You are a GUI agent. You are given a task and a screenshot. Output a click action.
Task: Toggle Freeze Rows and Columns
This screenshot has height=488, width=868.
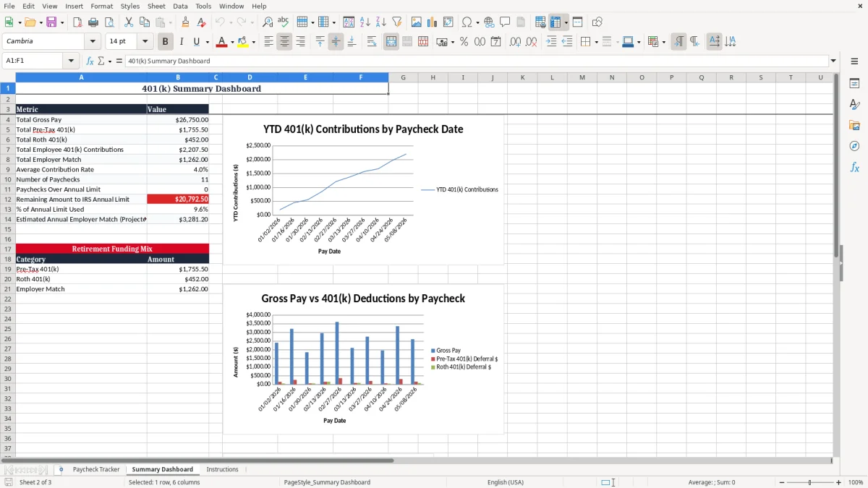[x=555, y=22]
